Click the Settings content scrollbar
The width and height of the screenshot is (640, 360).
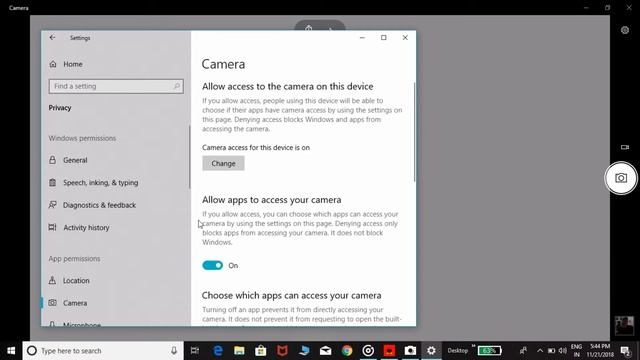[414, 132]
